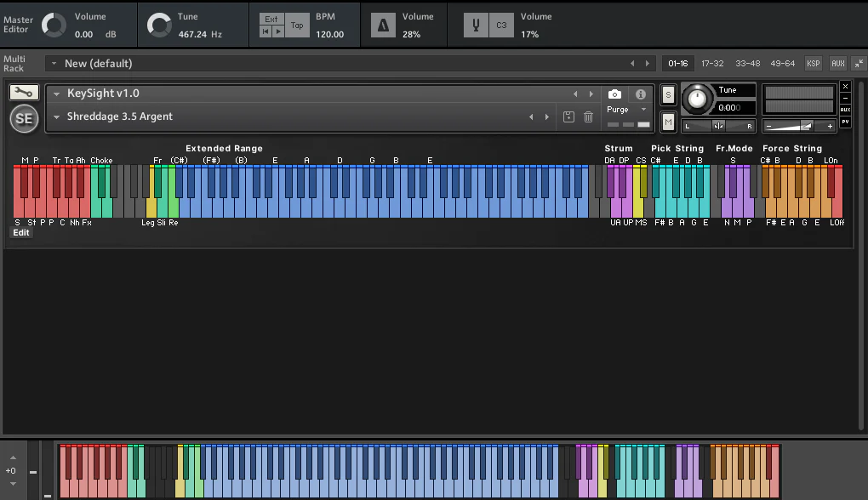Remove instrument with the X button
The height and width of the screenshot is (500, 868).
coord(845,87)
